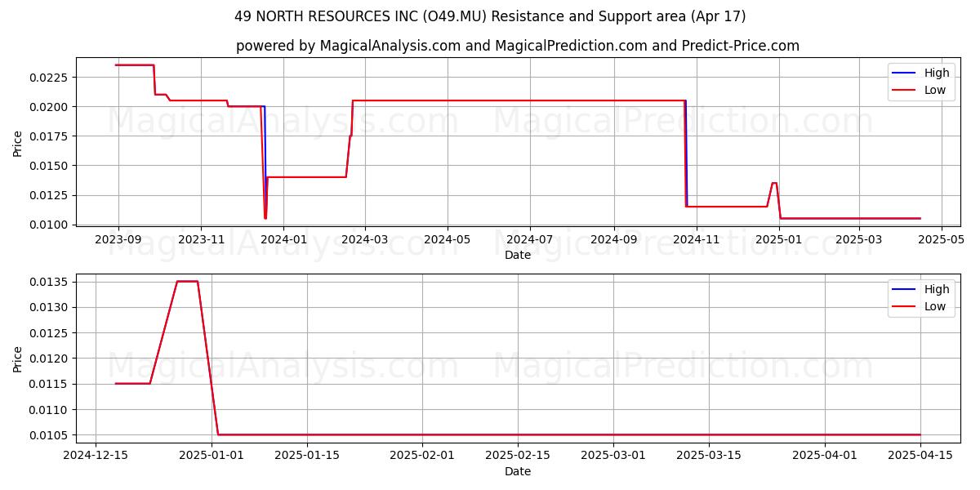Click the Price axis label of top chart
Screen dimensions: 980x490
(x=18, y=143)
